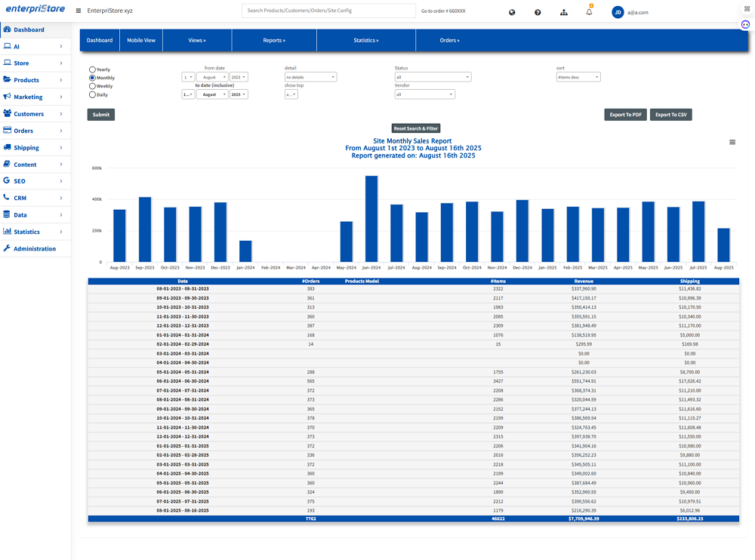The width and height of the screenshot is (755, 560).
Task: Select the Weekly radio button
Action: [x=92, y=86]
